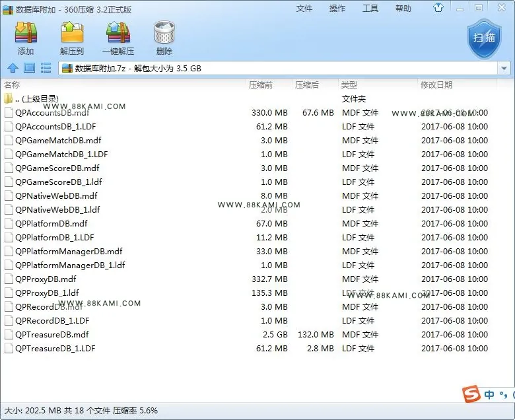Open the skin (shirt) icon in title bar
Viewport: 515px width, 420px height.
pos(438,7)
